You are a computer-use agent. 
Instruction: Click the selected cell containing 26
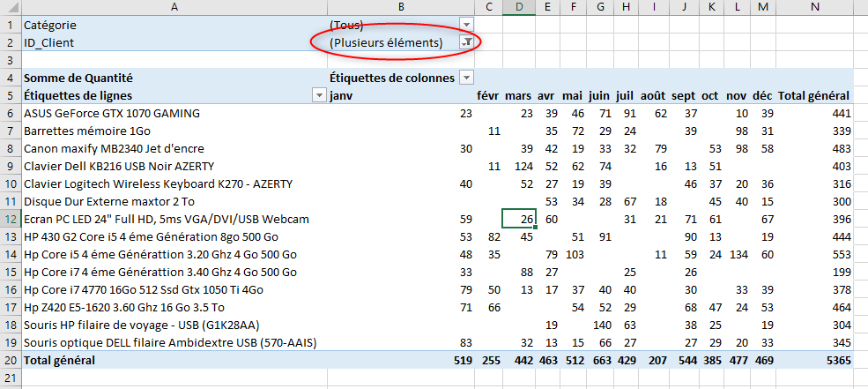(x=519, y=220)
